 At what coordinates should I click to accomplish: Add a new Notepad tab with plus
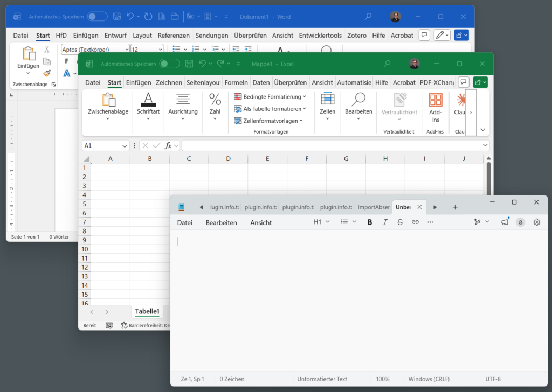click(455, 207)
